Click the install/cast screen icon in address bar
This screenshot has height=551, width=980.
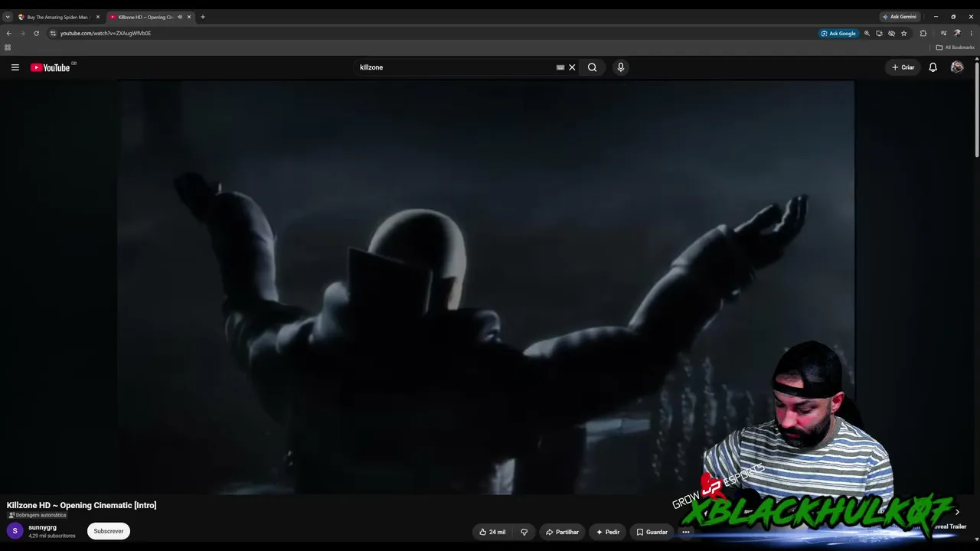(879, 34)
